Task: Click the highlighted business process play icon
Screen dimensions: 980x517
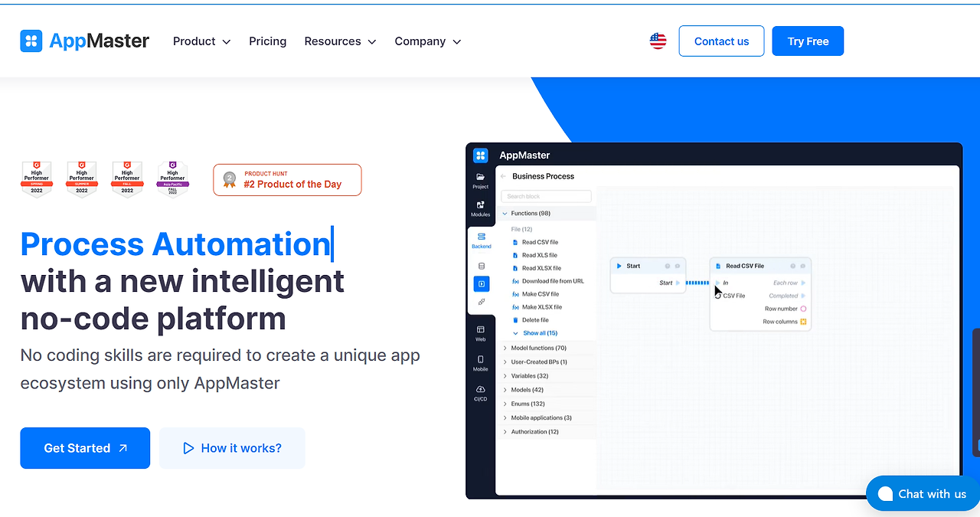Action: (x=481, y=284)
